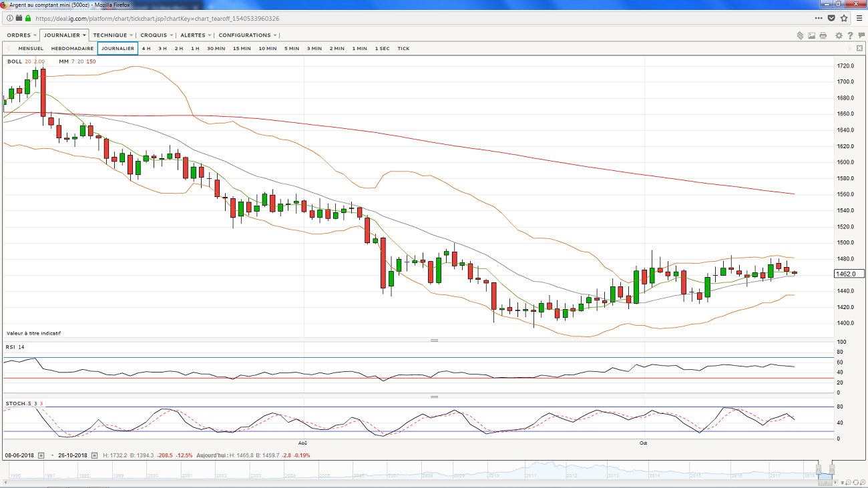Viewport: 868px width, 488px height.
Task: Select the 15 MIN timeframe tab
Action: [x=242, y=49]
